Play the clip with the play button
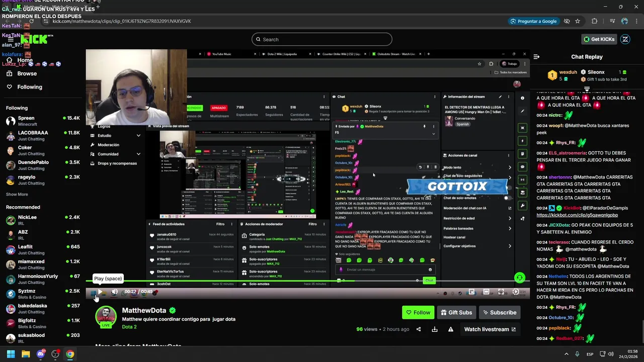The width and height of the screenshot is (644, 362). (x=100, y=292)
